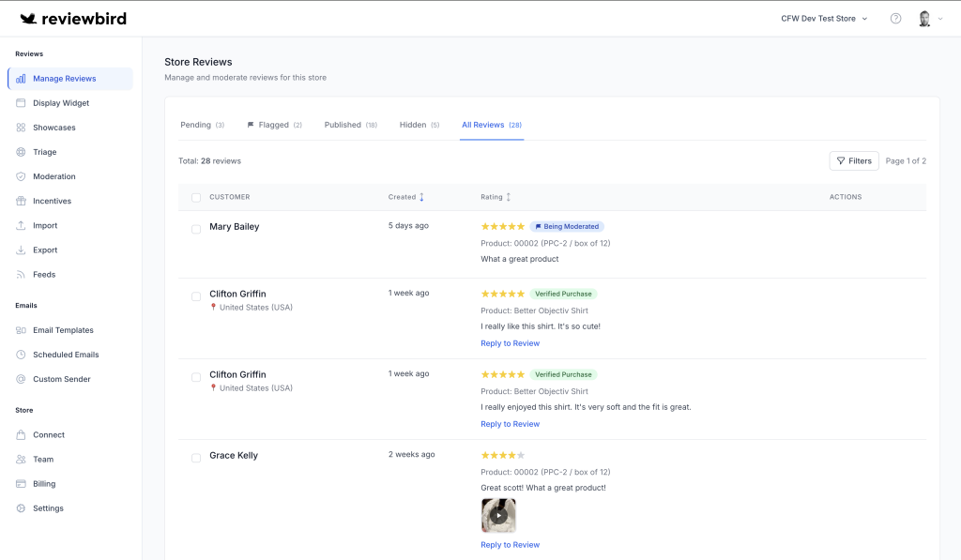
Task: Click the Feeds icon in sidebar
Action: [x=22, y=275]
